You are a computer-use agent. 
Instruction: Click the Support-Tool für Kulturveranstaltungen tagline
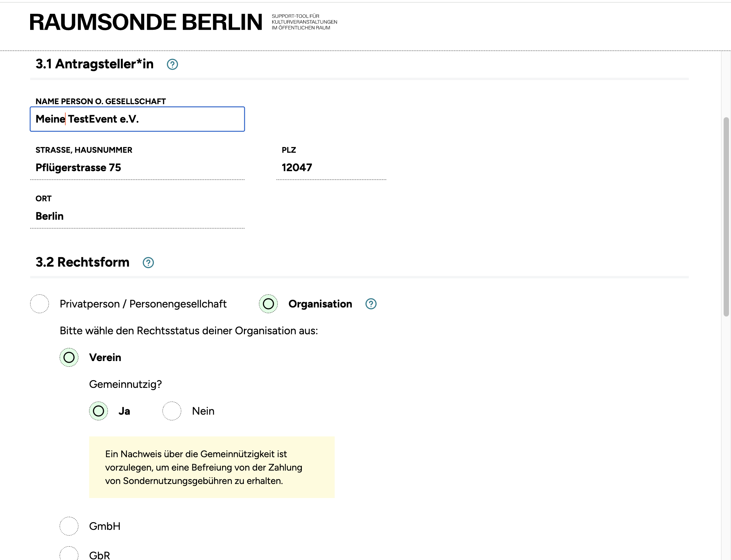(x=304, y=22)
